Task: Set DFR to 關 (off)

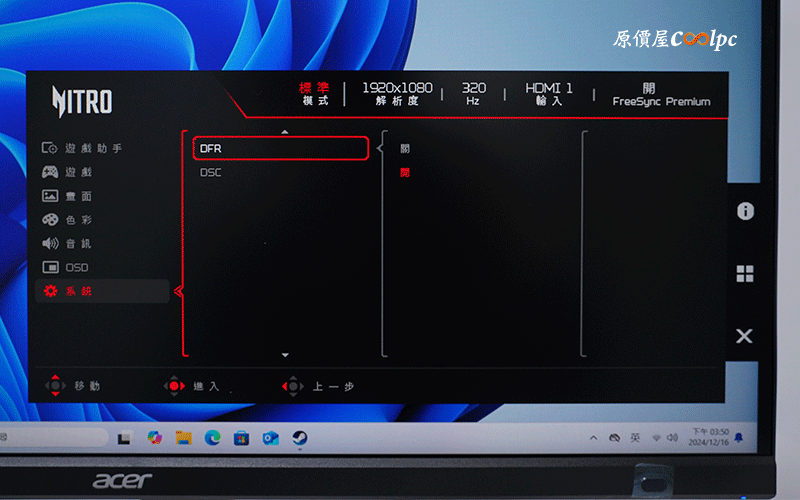Action: pyautogui.click(x=405, y=148)
